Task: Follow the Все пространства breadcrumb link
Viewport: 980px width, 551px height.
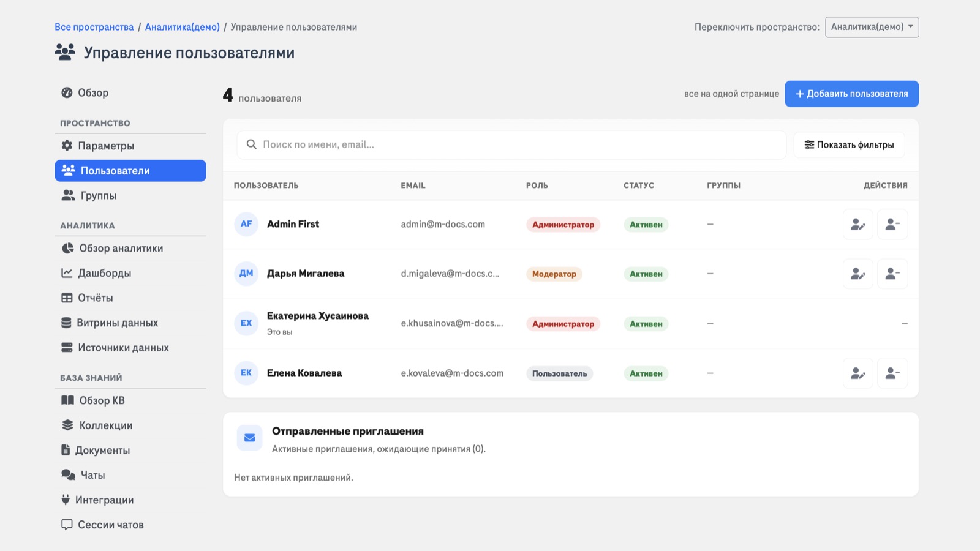Action: (94, 27)
